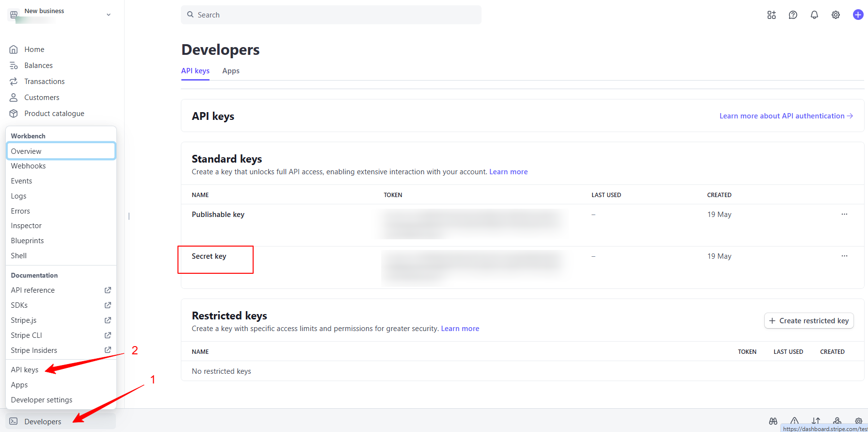
Task: Click the warning triangle icon in bottom bar
Action: tap(794, 421)
